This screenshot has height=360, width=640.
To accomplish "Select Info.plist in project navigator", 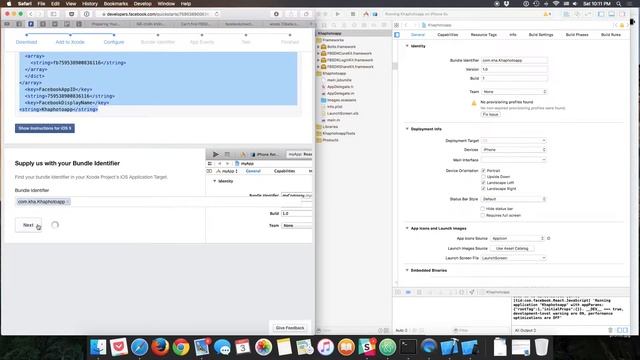I will tap(335, 107).
